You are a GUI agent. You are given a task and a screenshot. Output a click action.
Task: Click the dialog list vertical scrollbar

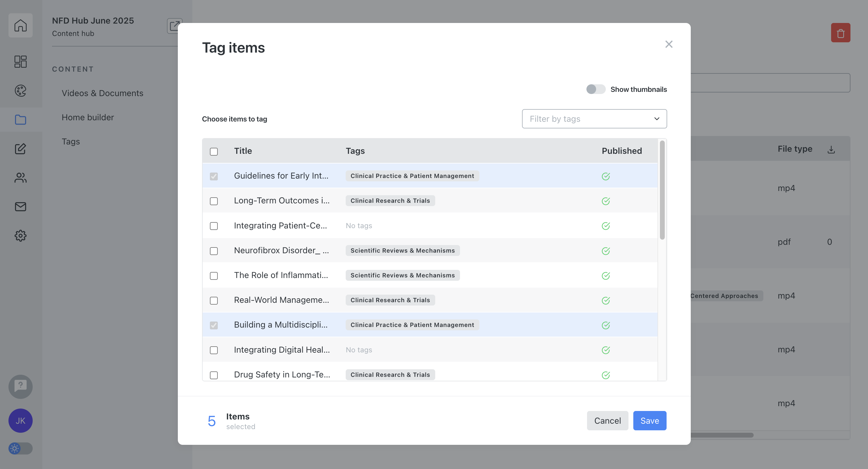click(x=662, y=190)
